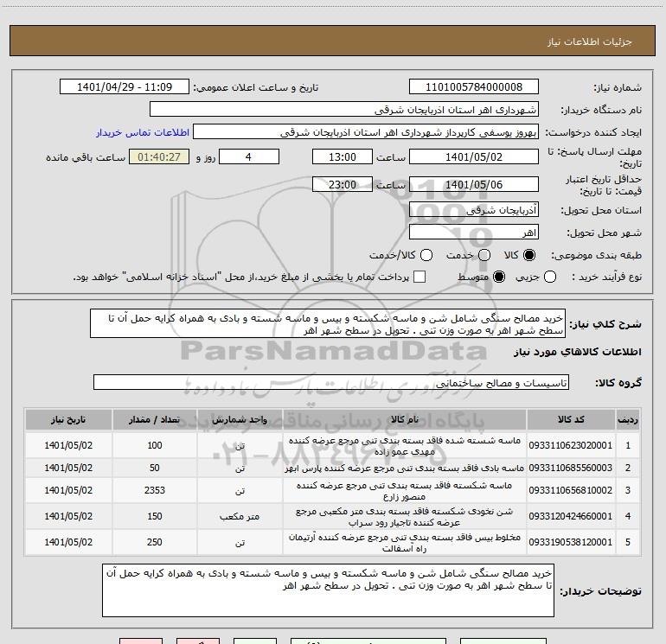This screenshot has width=666, height=644.
Task: Select product code 0933120424660001
Action: 571,516
